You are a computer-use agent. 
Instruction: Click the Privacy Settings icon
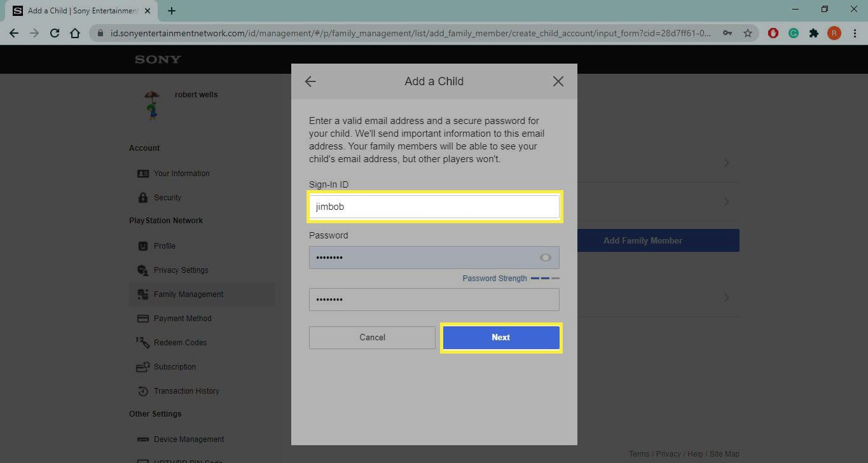coord(143,270)
